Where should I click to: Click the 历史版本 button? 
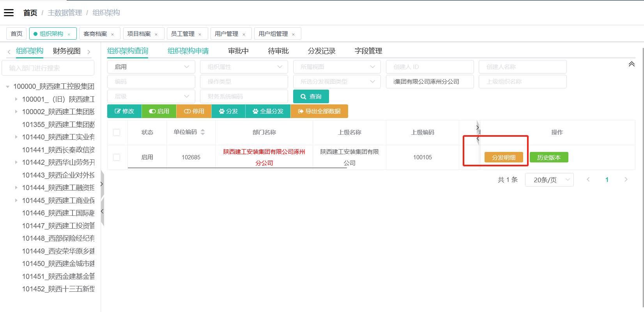(x=548, y=157)
